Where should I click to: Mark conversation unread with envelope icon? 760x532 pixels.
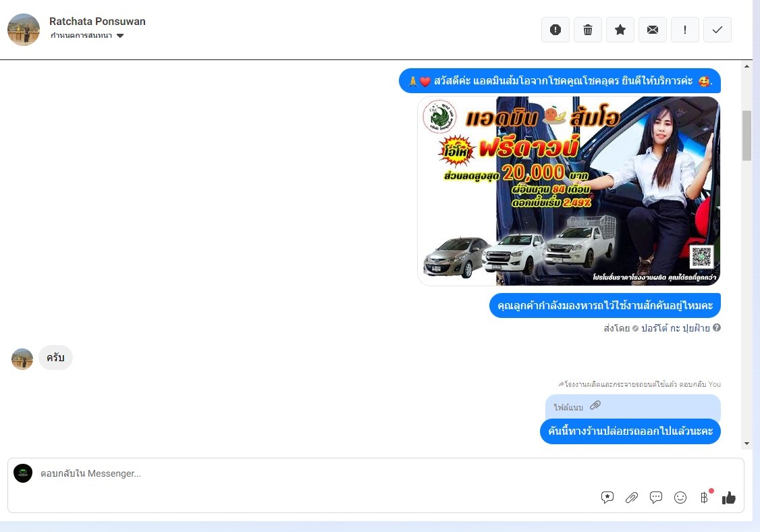click(x=653, y=30)
